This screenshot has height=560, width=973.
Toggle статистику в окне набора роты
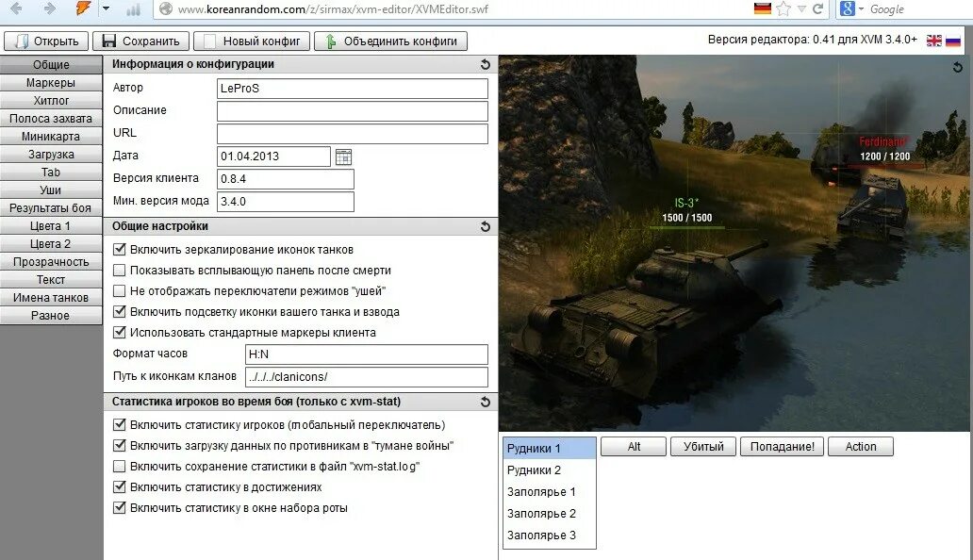(119, 508)
